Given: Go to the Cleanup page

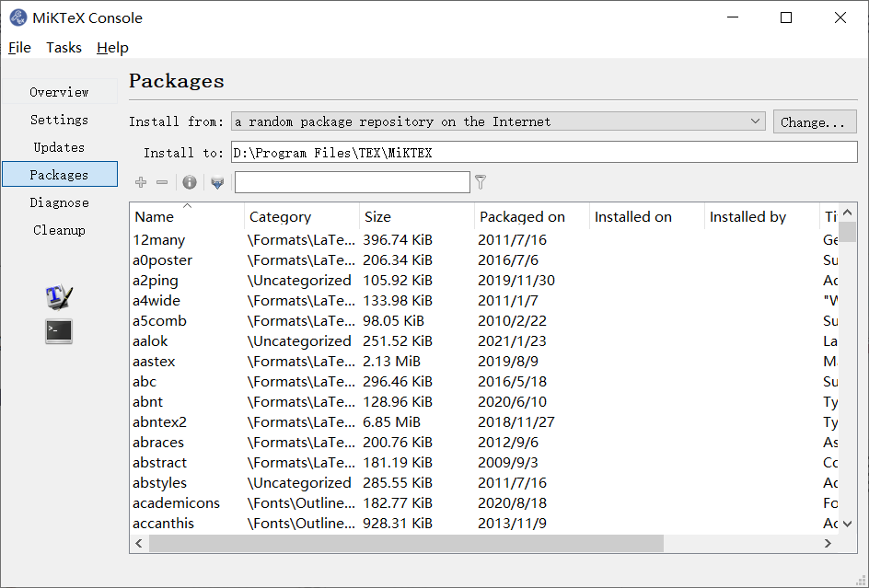Looking at the screenshot, I should (x=60, y=230).
